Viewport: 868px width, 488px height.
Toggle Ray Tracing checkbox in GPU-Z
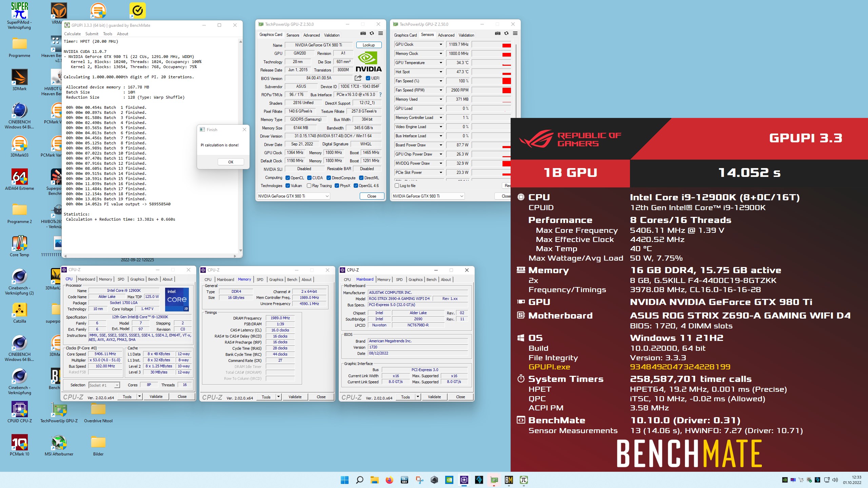[x=309, y=186]
